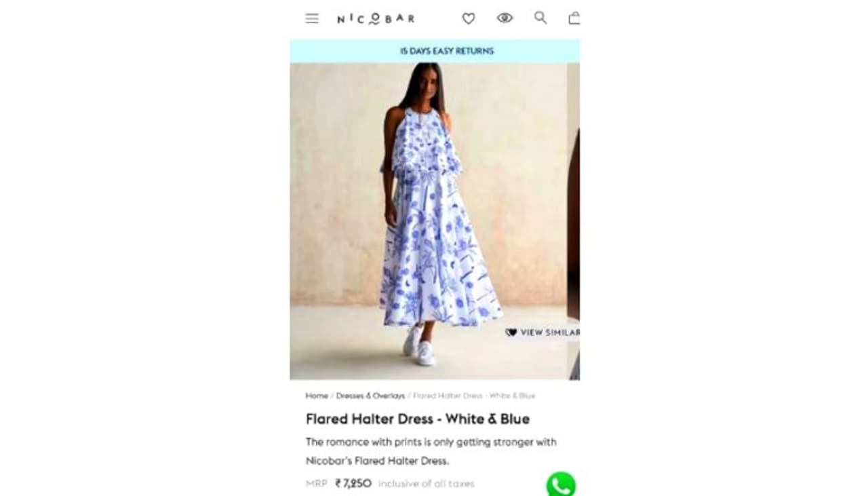Click the heart icon beside View Similar
Image resolution: width=868 pixels, height=496 pixels.
point(511,332)
